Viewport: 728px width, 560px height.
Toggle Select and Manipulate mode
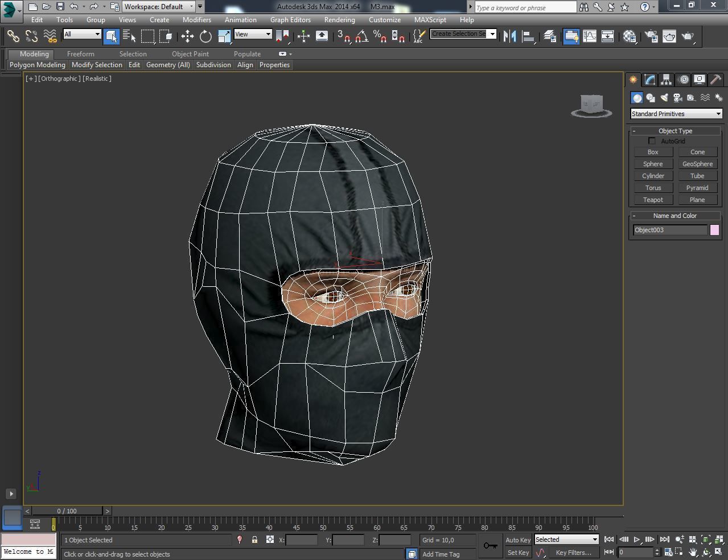point(303,36)
